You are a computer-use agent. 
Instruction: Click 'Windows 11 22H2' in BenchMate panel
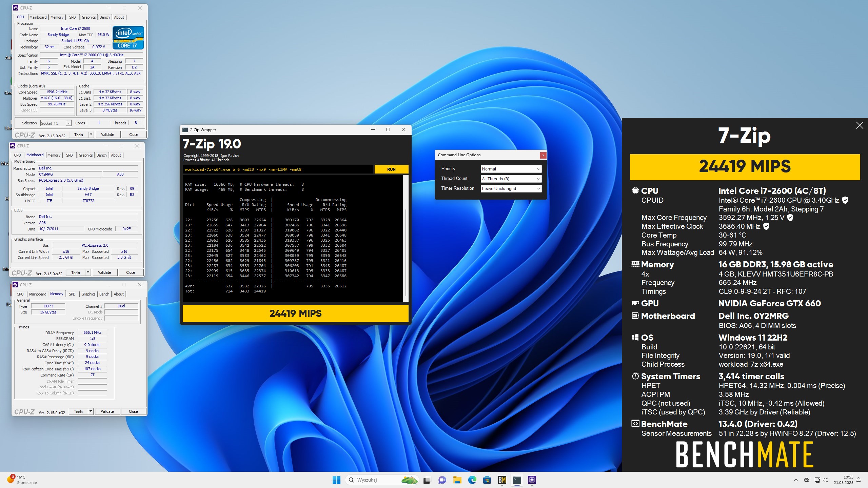(753, 338)
